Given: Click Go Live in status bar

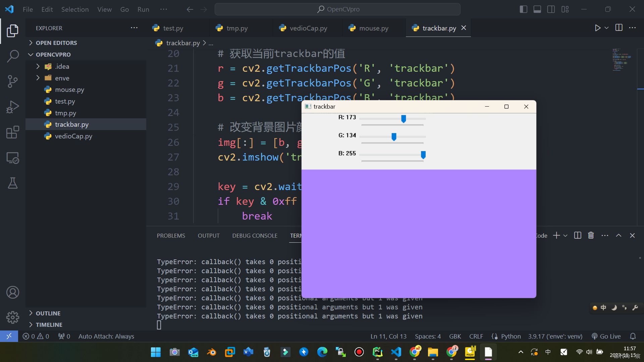Looking at the screenshot, I should click(606, 336).
